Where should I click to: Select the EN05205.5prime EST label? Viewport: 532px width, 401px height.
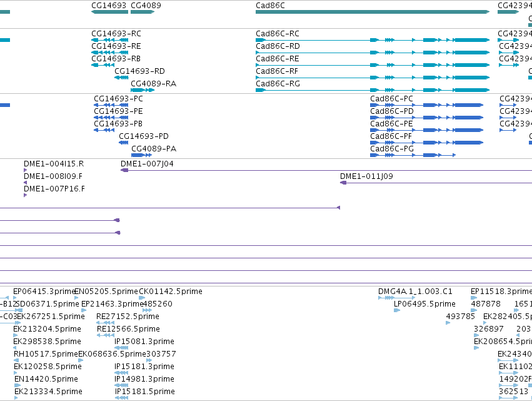pyautogui.click(x=106, y=292)
